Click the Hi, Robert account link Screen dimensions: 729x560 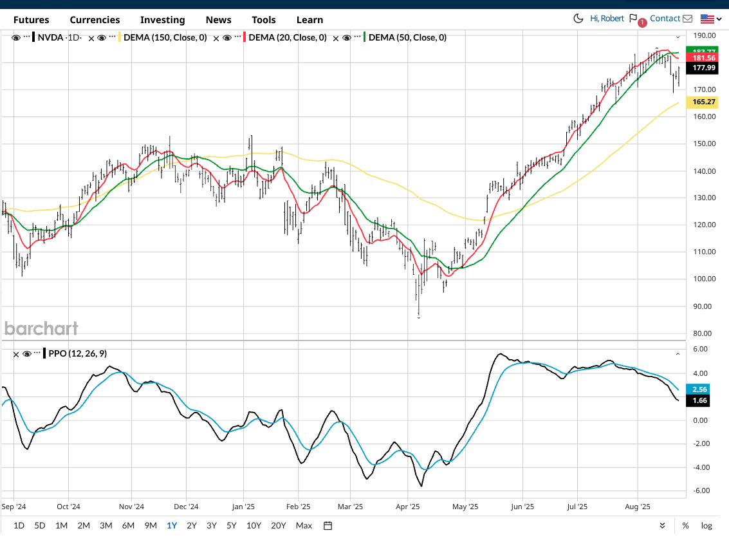click(x=607, y=19)
